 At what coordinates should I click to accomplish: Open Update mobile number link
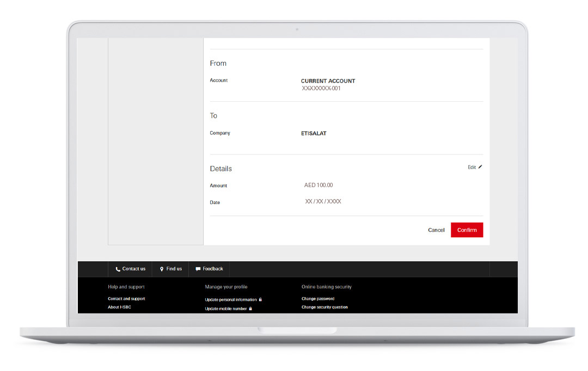coord(226,309)
